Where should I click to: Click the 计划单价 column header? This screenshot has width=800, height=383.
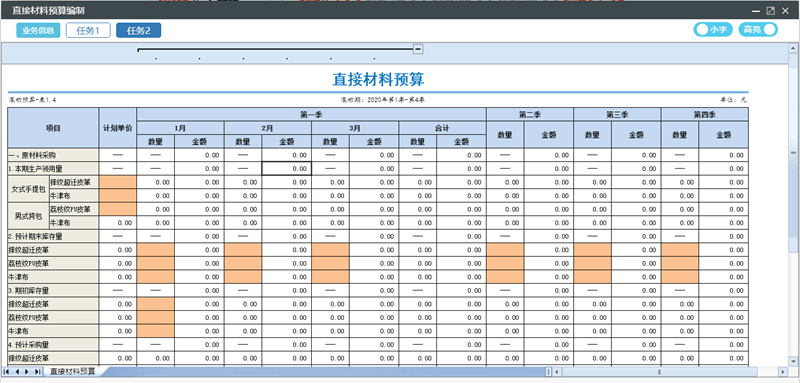(x=118, y=128)
